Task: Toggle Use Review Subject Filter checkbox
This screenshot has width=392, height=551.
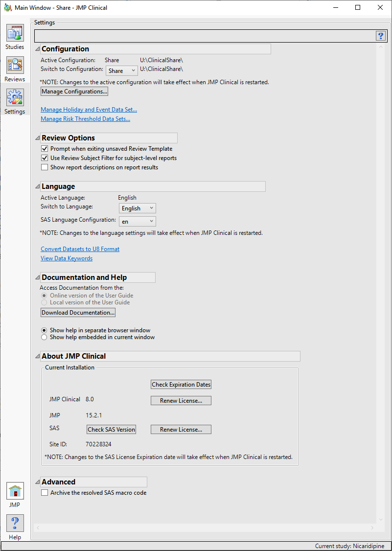Action: [45, 158]
